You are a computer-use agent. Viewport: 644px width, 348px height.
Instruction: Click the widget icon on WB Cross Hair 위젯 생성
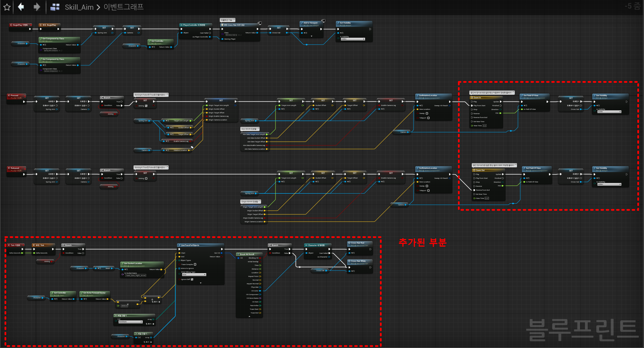tap(222, 25)
